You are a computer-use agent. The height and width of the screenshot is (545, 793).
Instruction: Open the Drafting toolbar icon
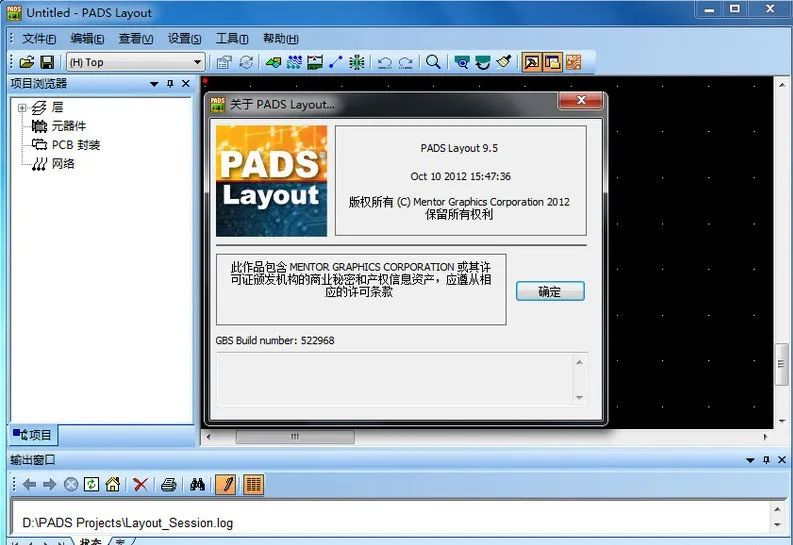(x=273, y=63)
